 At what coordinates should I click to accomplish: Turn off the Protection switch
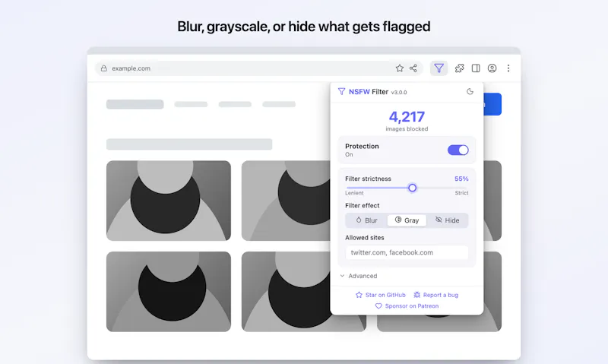(x=458, y=150)
